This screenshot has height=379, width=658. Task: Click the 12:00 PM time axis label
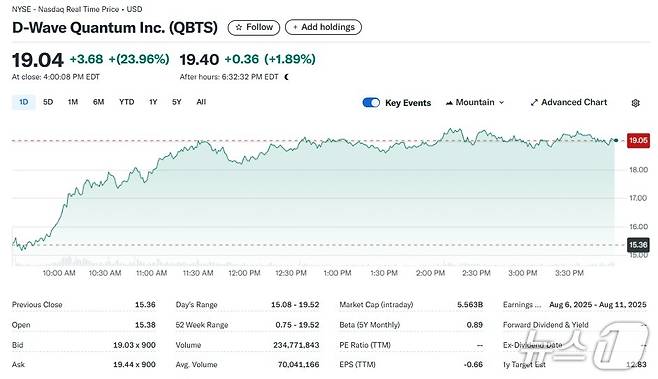pos(244,273)
